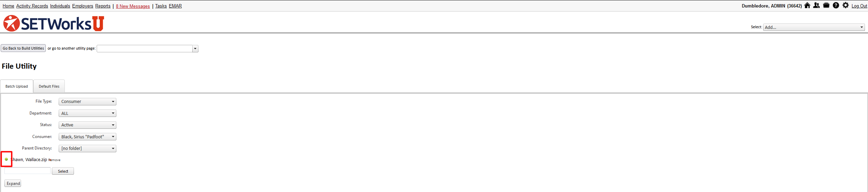This screenshot has height=192, width=868.
Task: Open the Status dropdown showing Active
Action: point(88,125)
